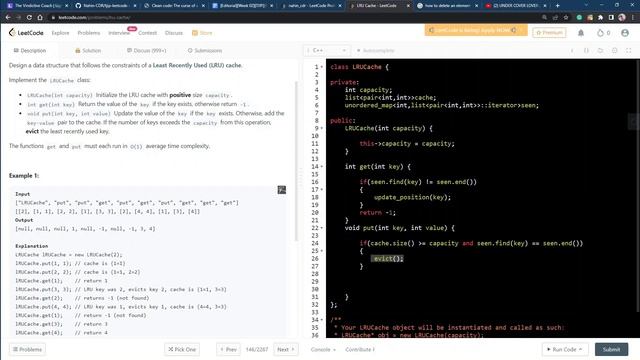This screenshot has width=640, height=360.
Task: Open the terminal icon in Example 1
Action: 282,190
